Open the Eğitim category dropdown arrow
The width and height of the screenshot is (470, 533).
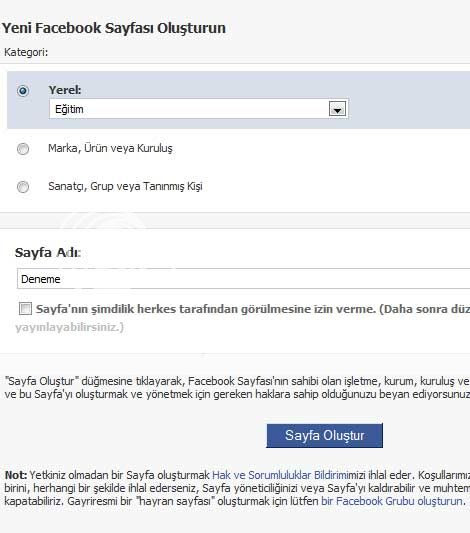point(337,109)
